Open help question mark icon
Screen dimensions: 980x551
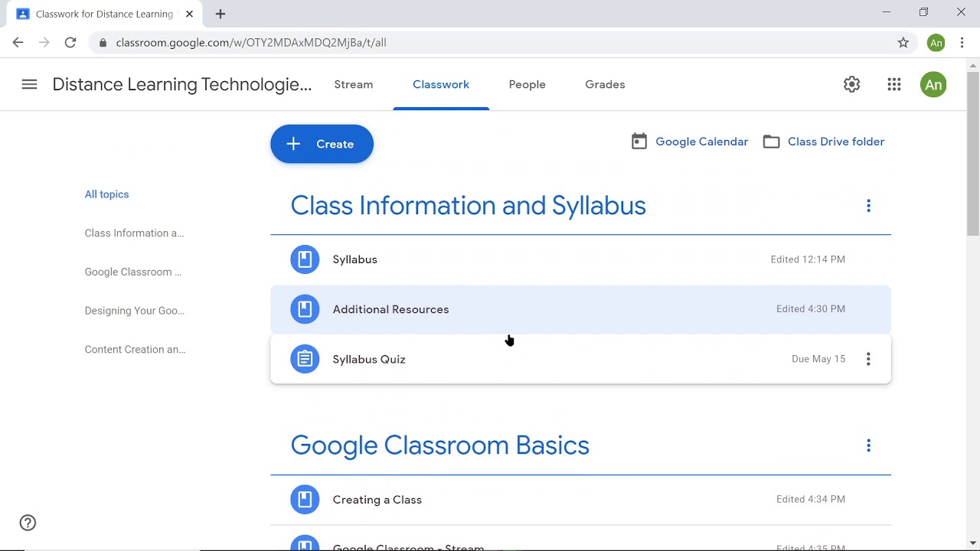click(x=28, y=523)
